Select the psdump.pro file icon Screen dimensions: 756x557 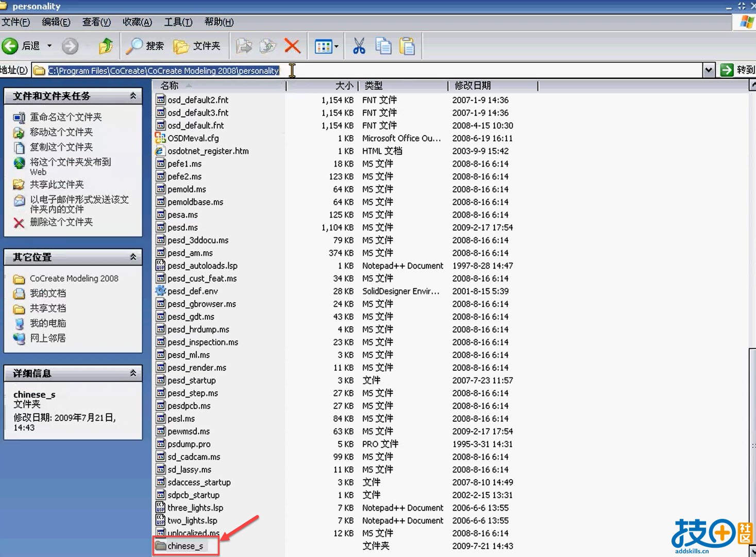pos(160,444)
